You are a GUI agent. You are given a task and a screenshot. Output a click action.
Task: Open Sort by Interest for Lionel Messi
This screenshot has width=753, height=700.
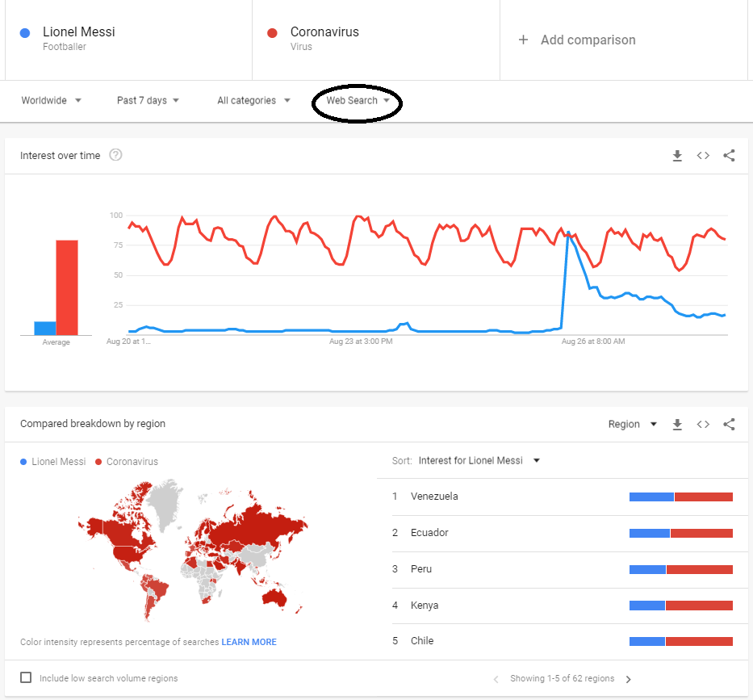coord(479,461)
